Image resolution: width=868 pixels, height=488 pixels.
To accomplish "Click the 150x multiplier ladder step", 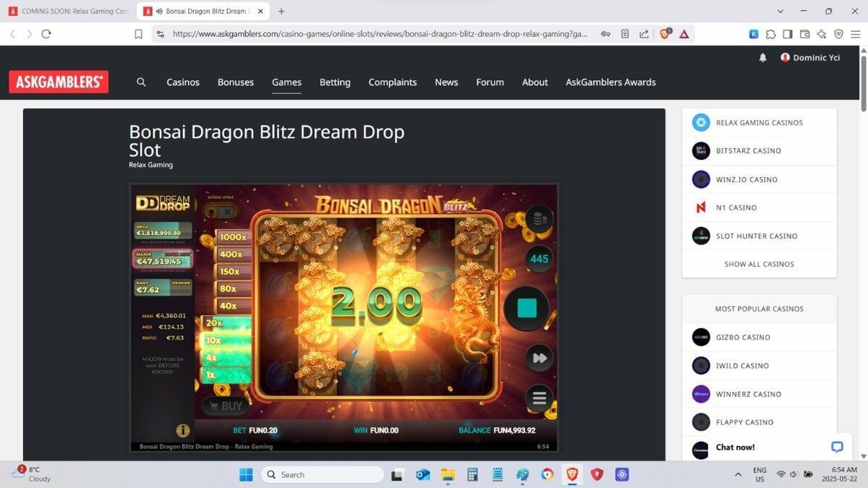I will 233,272.
